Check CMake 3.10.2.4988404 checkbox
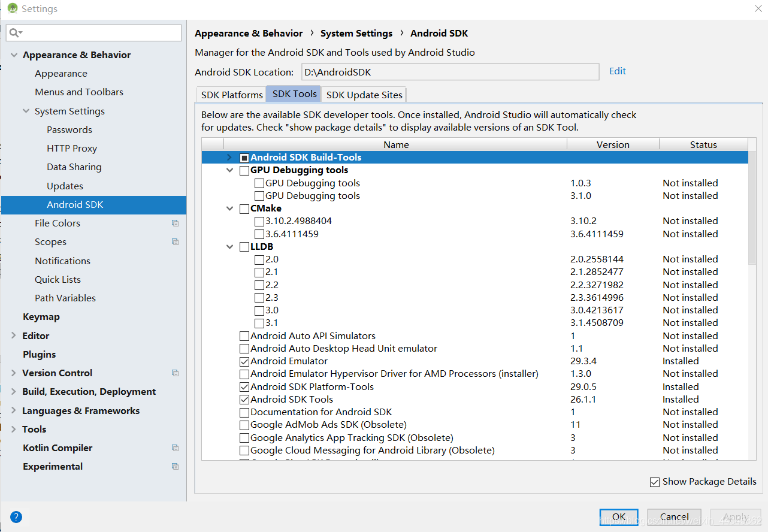 259,222
